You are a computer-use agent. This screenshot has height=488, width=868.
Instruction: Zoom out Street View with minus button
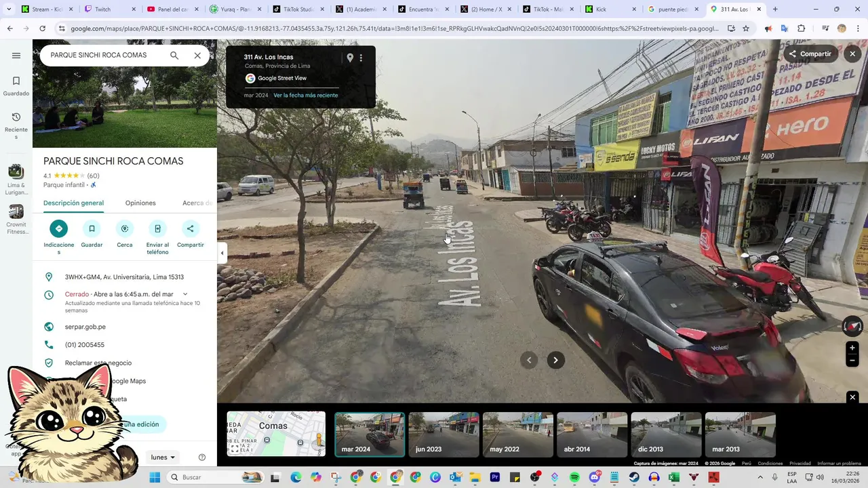point(852,361)
